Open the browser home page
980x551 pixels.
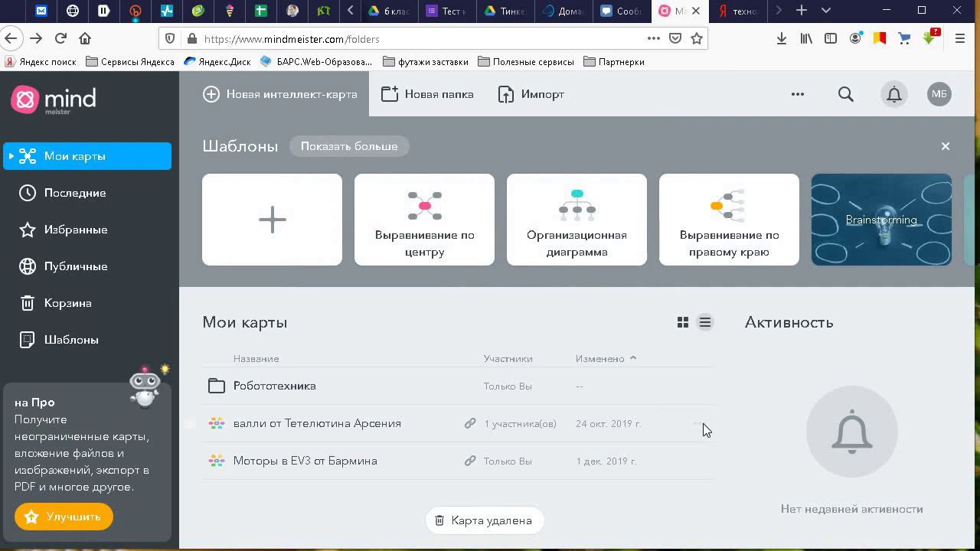[x=85, y=38]
